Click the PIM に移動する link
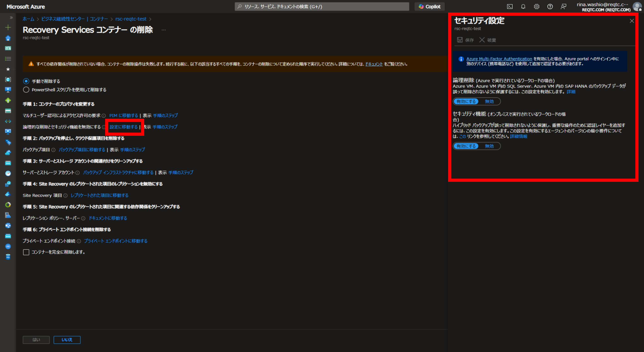644x352 pixels. tap(124, 116)
